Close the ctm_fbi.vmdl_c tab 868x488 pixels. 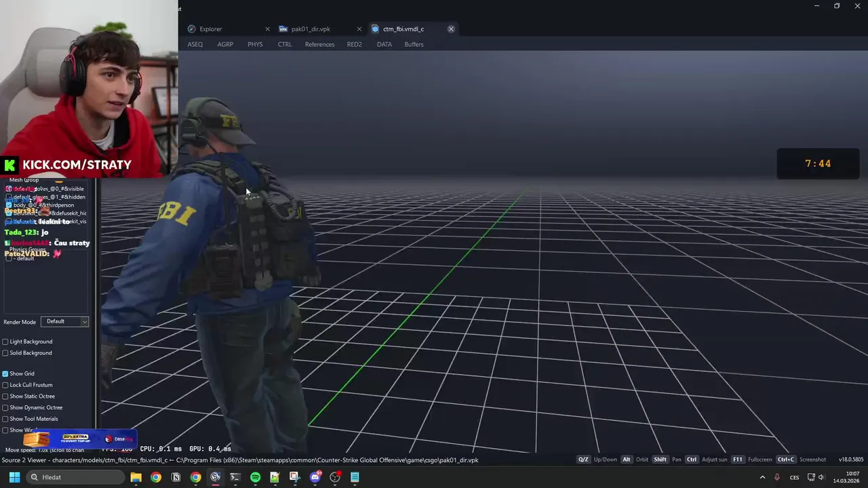(451, 29)
